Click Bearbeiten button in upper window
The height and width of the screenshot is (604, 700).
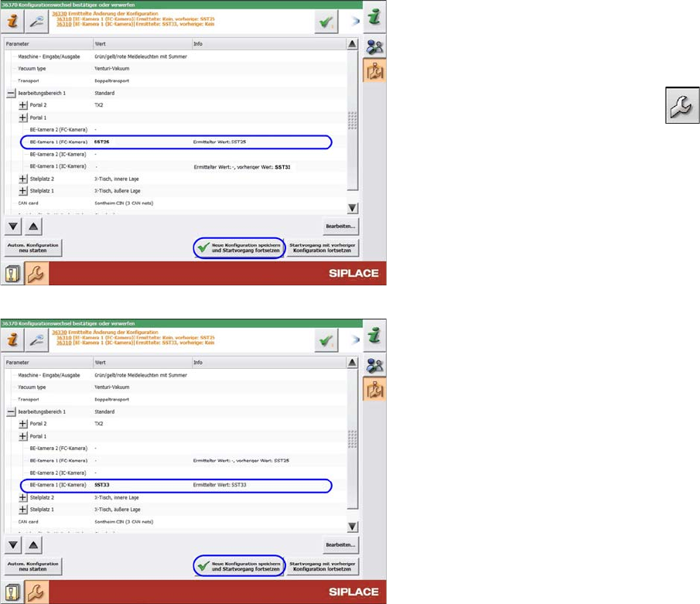(340, 227)
